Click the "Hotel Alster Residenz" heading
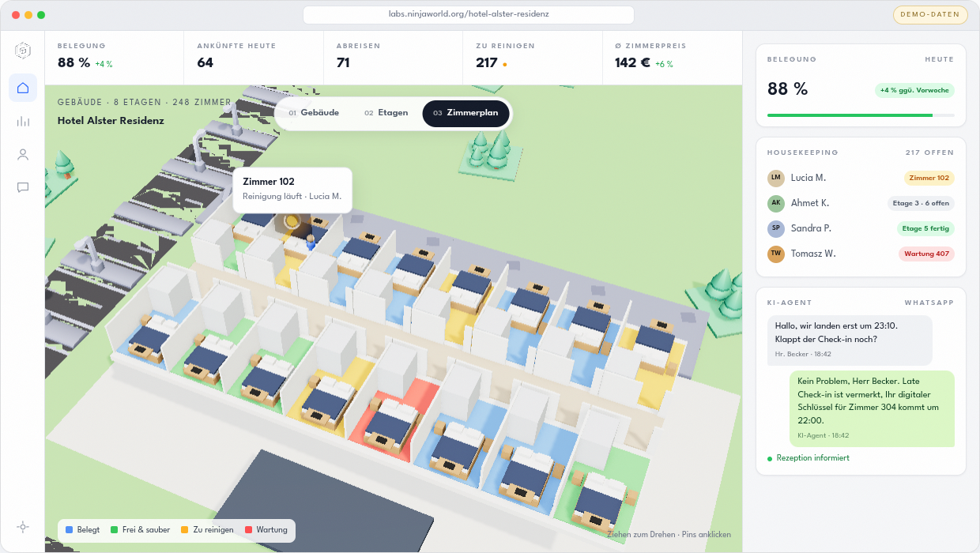Viewport: 980px width, 553px height. coord(111,121)
